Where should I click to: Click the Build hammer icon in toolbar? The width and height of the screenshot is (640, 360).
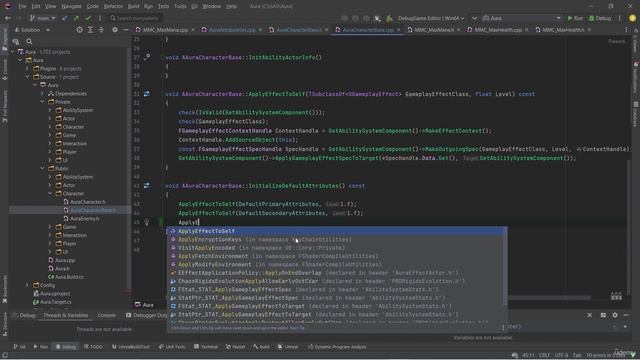pos(389,18)
